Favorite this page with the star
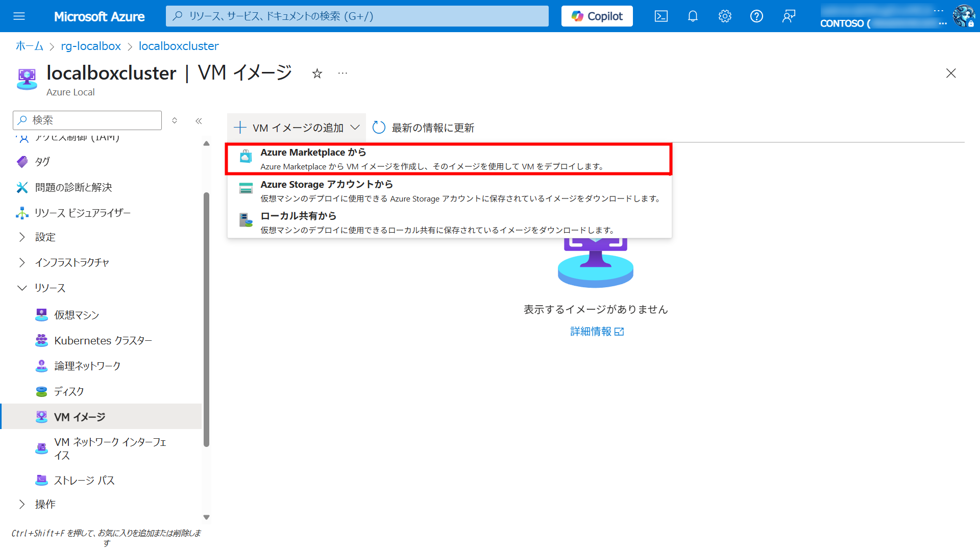 [317, 74]
